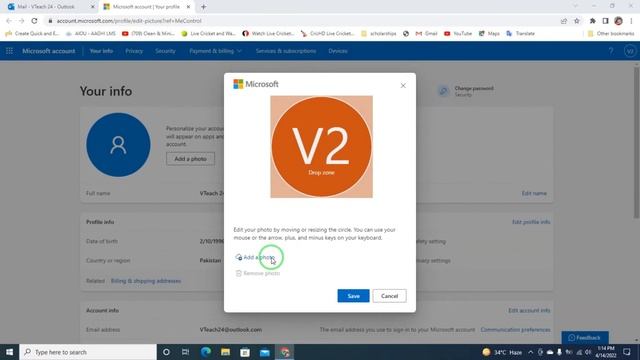Open the browser side panel icon
This screenshot has width=640, height=360.
coord(606,21)
